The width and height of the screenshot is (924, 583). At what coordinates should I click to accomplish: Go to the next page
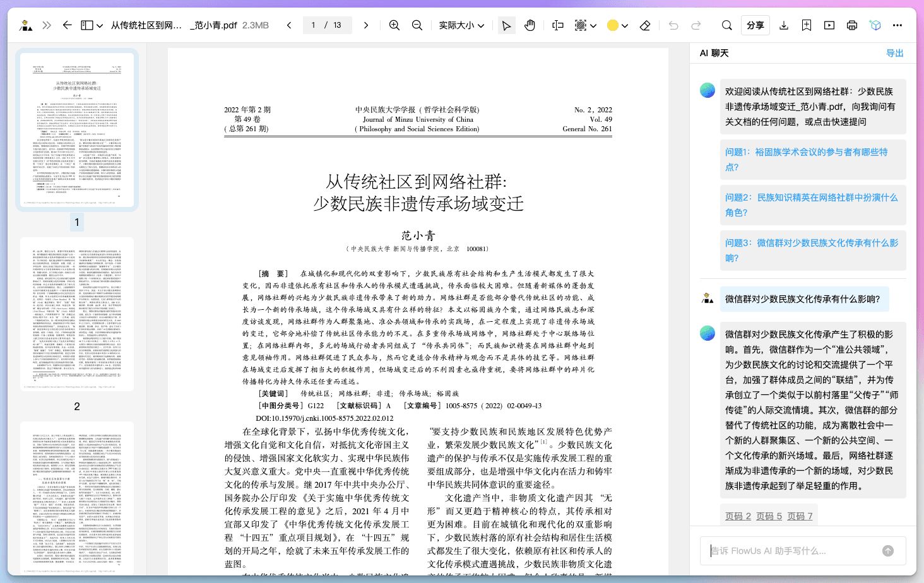coord(366,25)
